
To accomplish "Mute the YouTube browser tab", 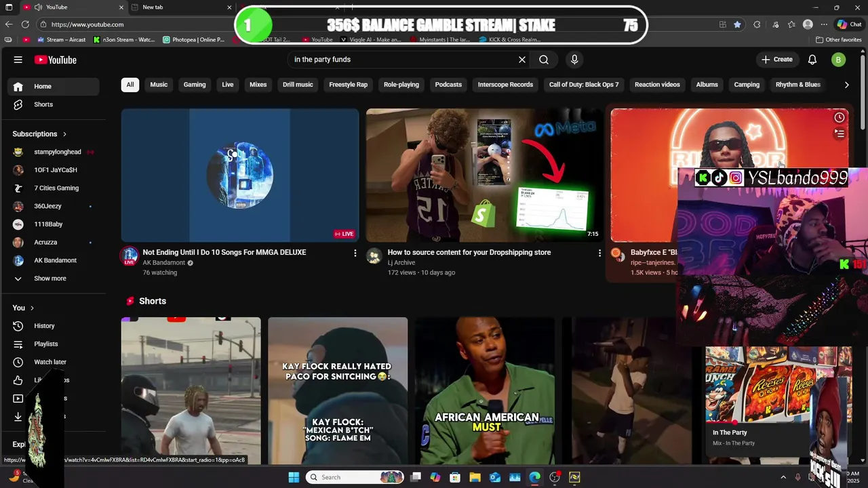I will pyautogui.click(x=39, y=7).
